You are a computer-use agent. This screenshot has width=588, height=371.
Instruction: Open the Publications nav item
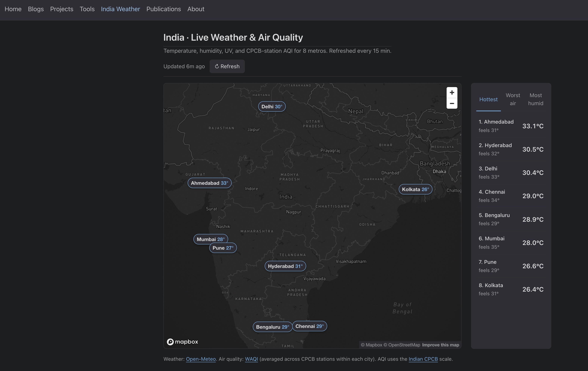coord(164,9)
